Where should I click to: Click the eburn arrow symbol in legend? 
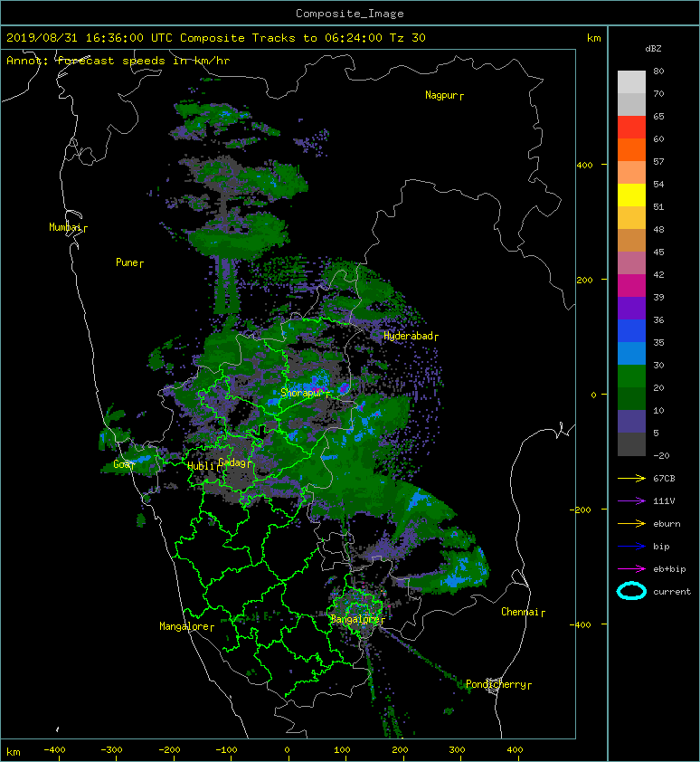631,524
